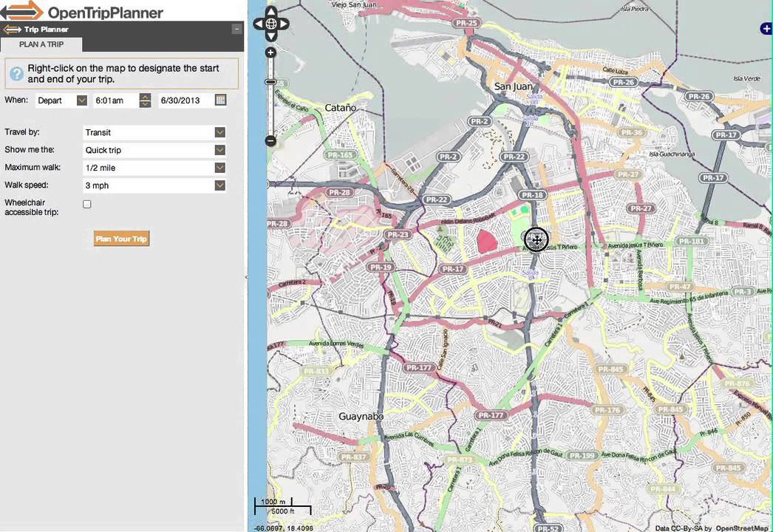The image size is (773, 532).
Task: Pan the map west
Action: (x=259, y=24)
